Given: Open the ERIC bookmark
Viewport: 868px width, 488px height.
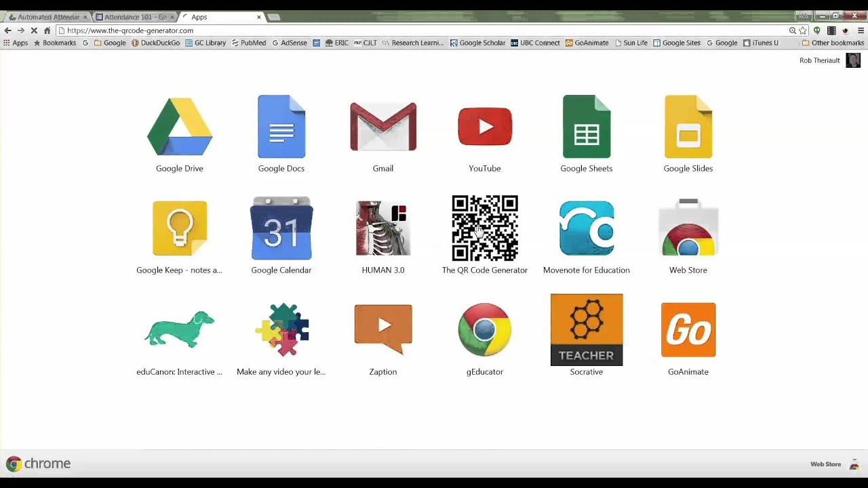Looking at the screenshot, I should [x=337, y=43].
